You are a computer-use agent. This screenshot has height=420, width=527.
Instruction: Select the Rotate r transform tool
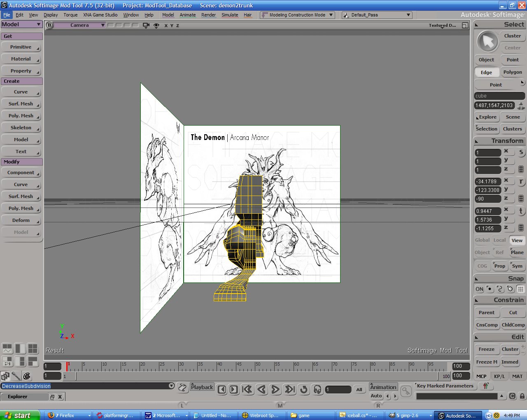(x=521, y=181)
